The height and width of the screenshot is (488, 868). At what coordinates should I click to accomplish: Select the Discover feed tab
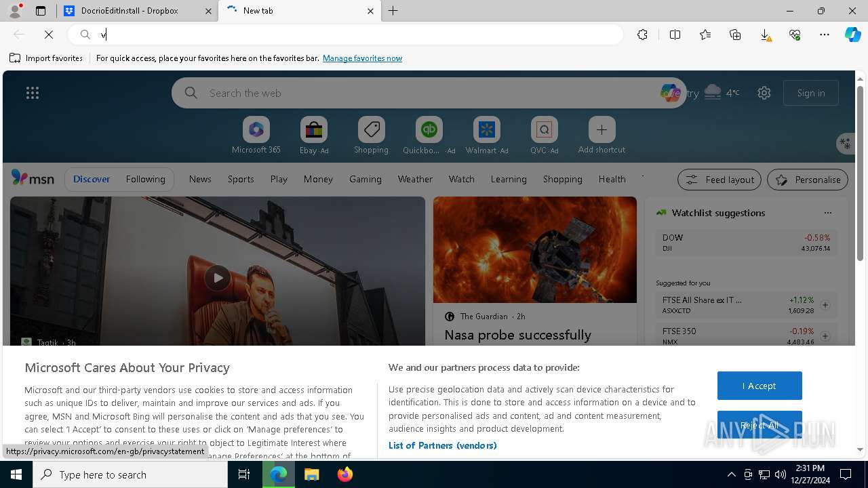[x=92, y=179]
